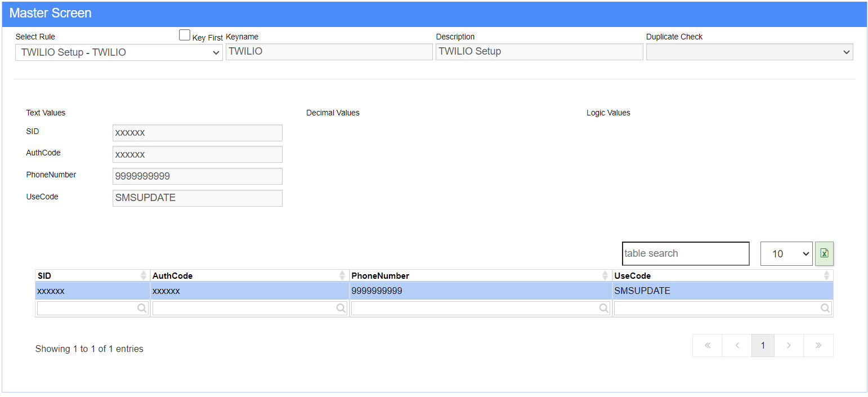This screenshot has height=397, width=868.
Task: Focus the table search box
Action: coord(686,253)
